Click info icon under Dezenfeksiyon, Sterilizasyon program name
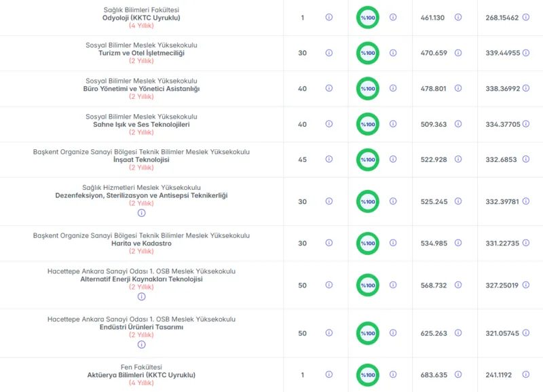Image resolution: width=543 pixels, height=392 pixels. click(x=141, y=213)
